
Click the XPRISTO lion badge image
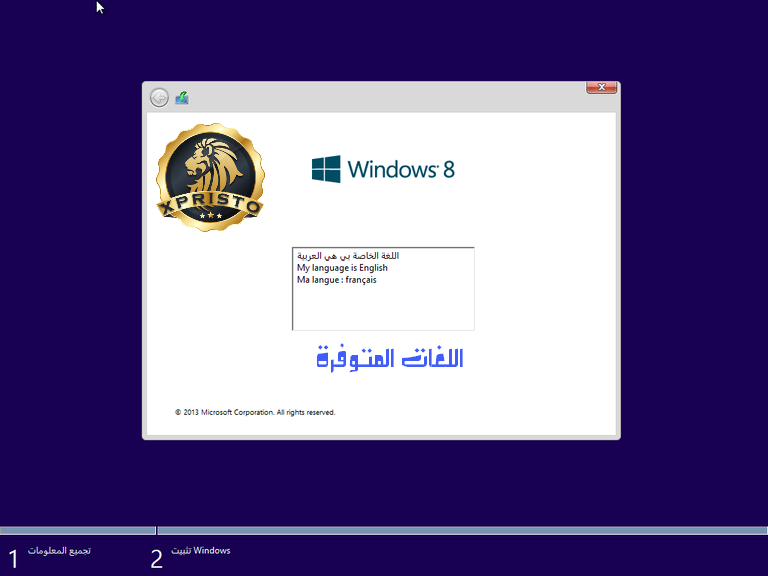[x=211, y=177]
